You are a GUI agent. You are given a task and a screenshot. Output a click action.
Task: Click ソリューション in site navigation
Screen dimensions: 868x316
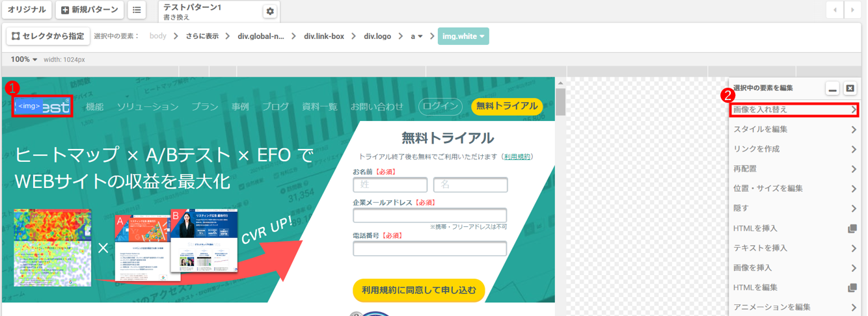[x=148, y=106]
